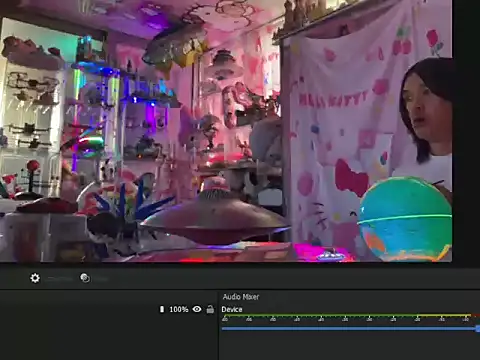Click the white bar icon beside 100%

point(162,309)
